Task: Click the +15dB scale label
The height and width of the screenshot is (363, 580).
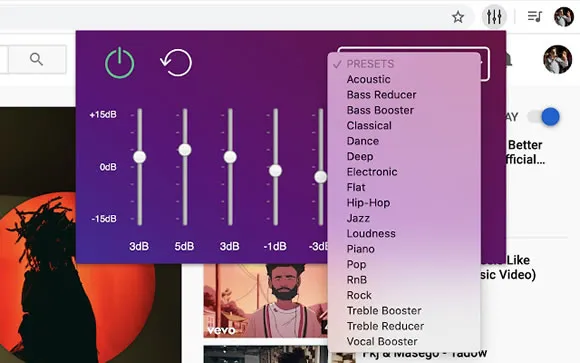Action: [x=103, y=114]
